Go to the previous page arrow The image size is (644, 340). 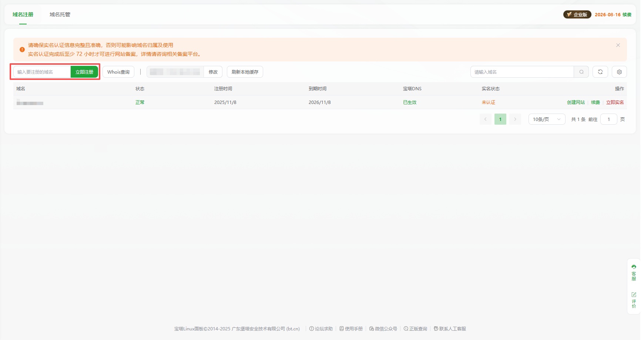485,119
